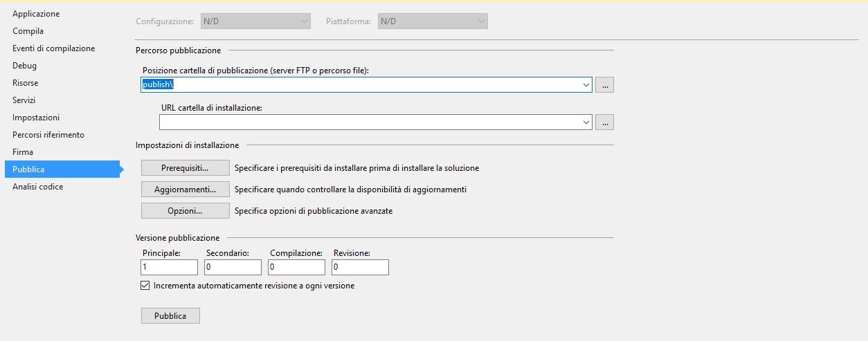
Task: Go to the Risorse tab
Action: pyautogui.click(x=26, y=83)
